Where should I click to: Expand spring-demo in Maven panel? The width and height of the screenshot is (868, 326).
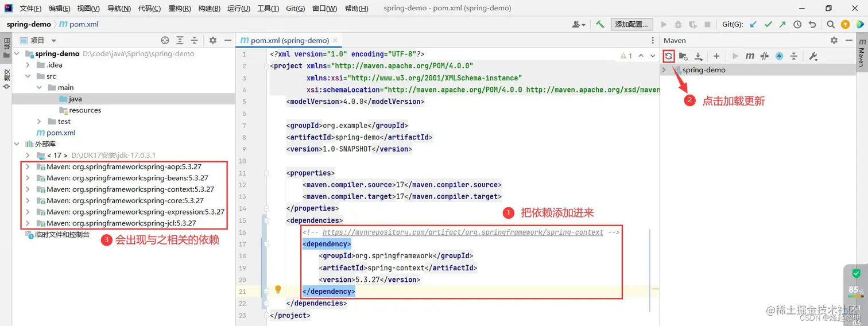click(664, 69)
